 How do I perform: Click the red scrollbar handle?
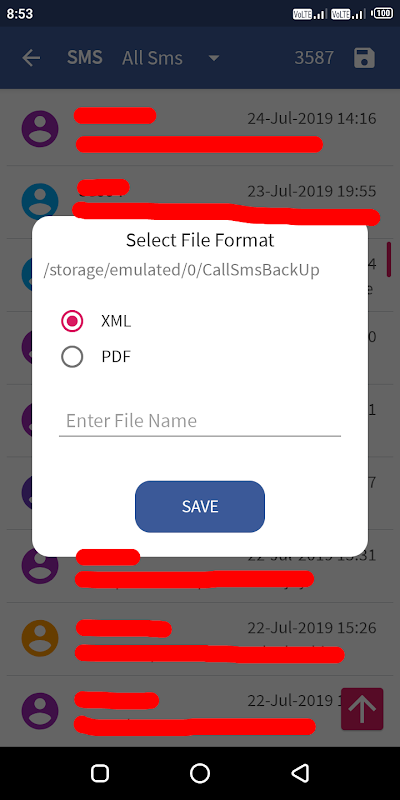[389, 259]
